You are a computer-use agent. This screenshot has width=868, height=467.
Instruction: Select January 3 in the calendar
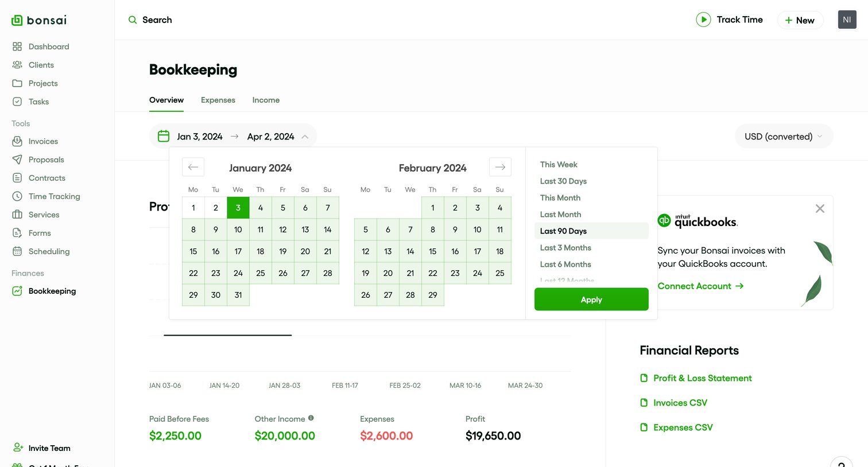coord(238,208)
